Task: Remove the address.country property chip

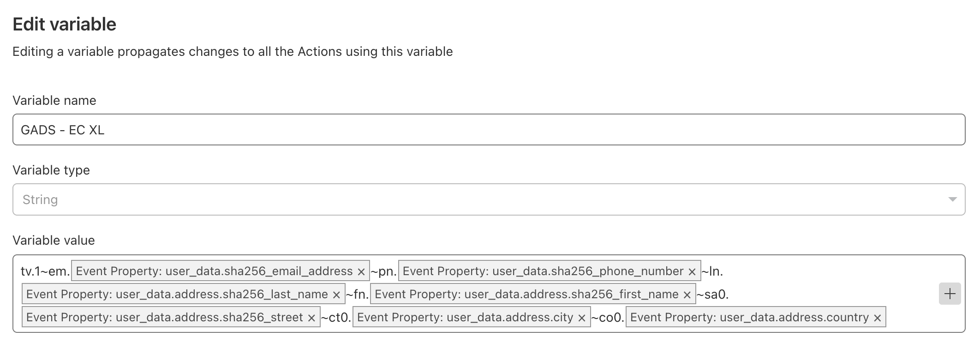Action: (878, 318)
